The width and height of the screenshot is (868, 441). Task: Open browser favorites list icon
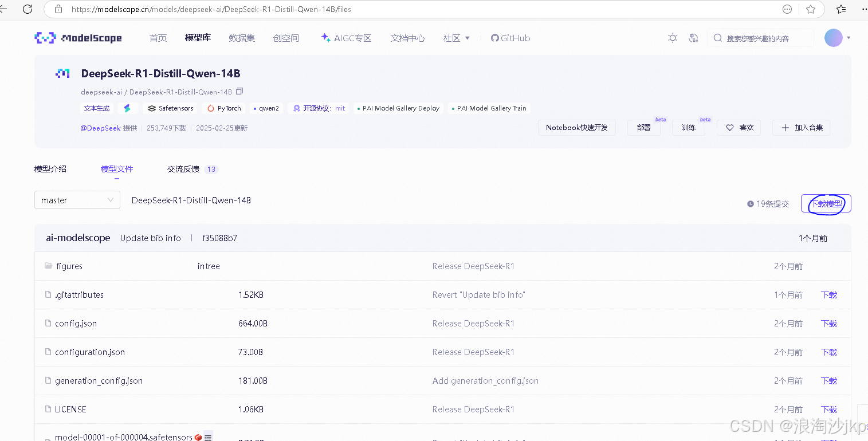[x=840, y=9]
